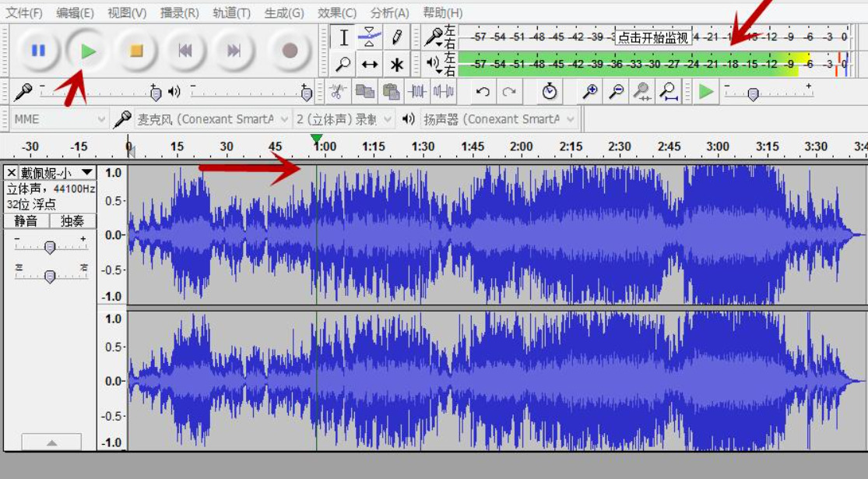The height and width of the screenshot is (479, 868).
Task: Open the 文件(F) menu
Action: click(x=24, y=12)
